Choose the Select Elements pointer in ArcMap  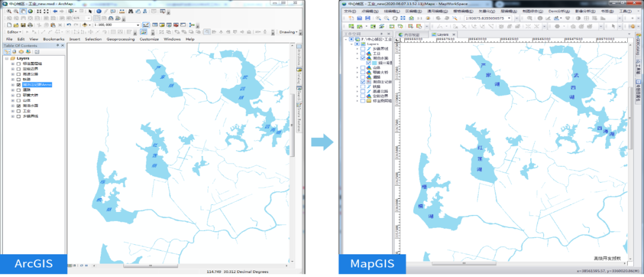[90, 11]
